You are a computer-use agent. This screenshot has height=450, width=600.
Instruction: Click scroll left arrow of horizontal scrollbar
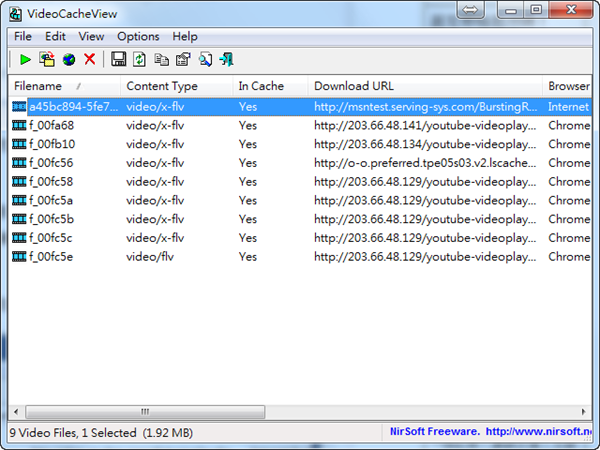16,412
